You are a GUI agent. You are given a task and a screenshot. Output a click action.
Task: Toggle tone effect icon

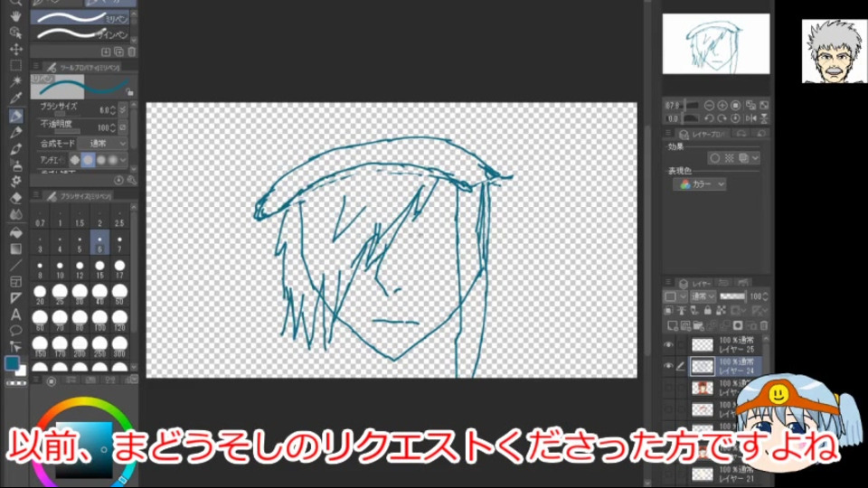pyautogui.click(x=729, y=158)
